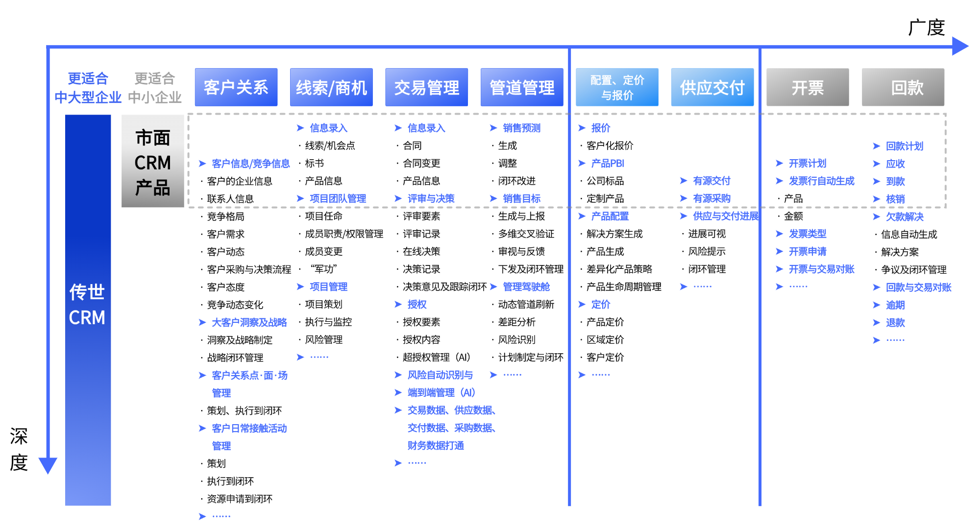Click the 资源申请到闭环 item

[239, 499]
